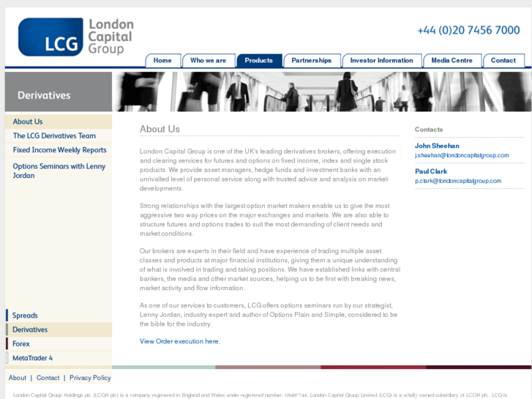Click the Contacts panel heading
The image size is (532, 399).
(429, 130)
